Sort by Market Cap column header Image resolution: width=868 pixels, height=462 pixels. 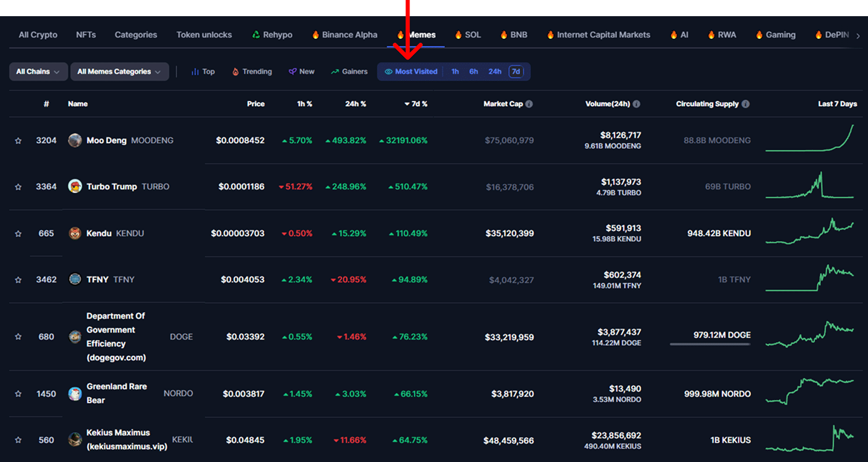(503, 104)
